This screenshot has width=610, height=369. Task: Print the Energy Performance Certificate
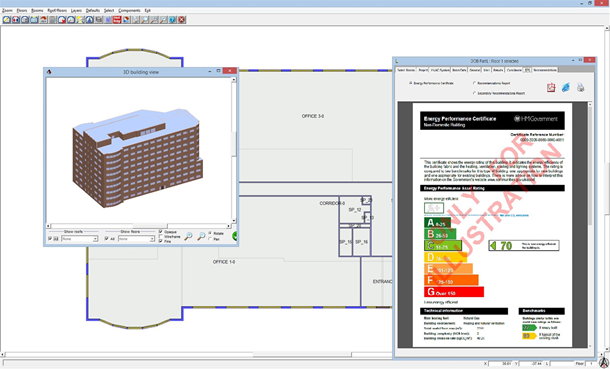point(580,87)
